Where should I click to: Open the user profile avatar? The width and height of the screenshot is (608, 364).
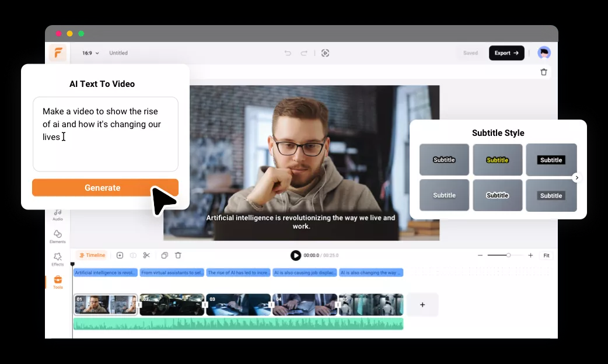point(544,52)
